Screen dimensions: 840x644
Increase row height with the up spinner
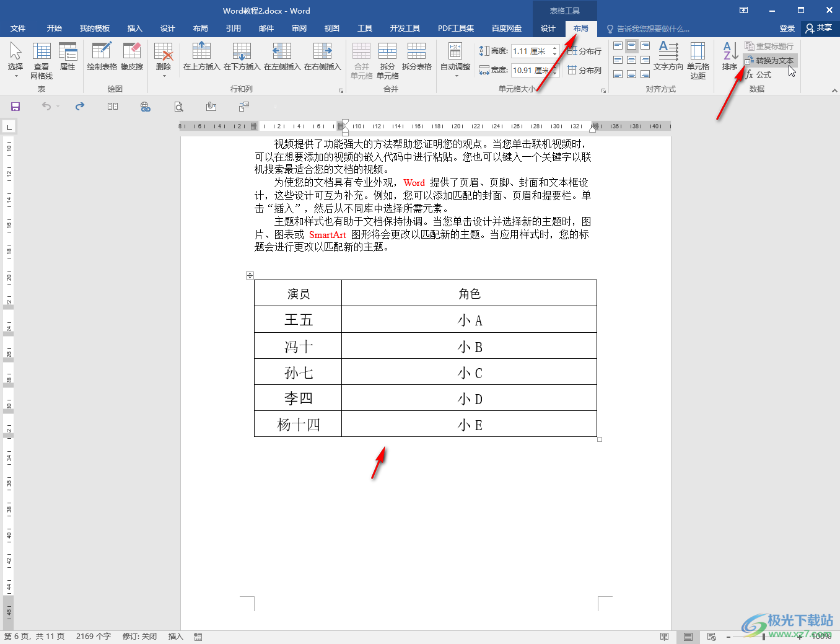tap(554, 48)
